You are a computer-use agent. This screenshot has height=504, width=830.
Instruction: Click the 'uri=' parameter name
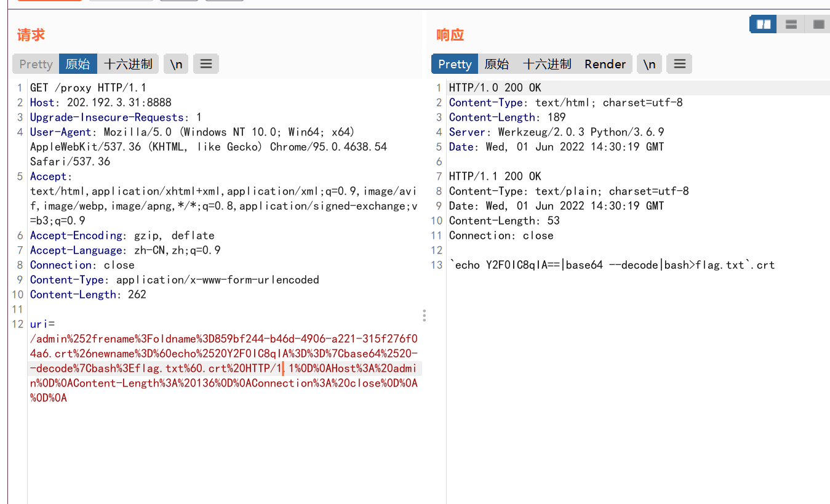pyautogui.click(x=42, y=324)
